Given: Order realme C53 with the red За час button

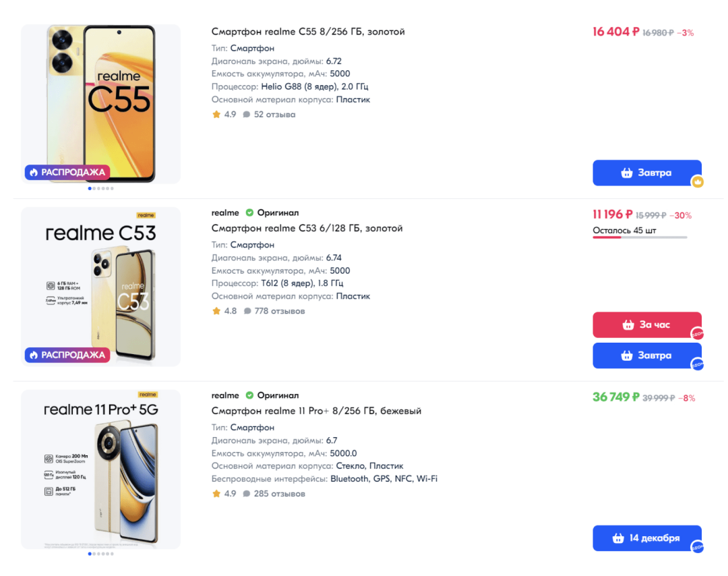Looking at the screenshot, I should click(646, 324).
